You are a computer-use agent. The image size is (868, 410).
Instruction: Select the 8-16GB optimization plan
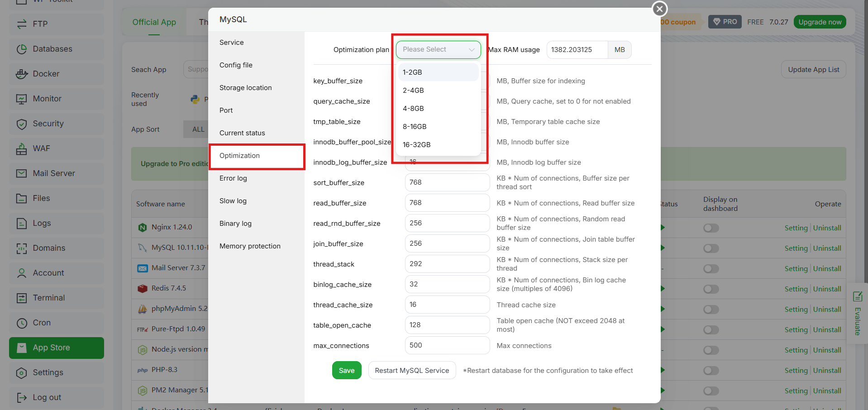pos(438,126)
